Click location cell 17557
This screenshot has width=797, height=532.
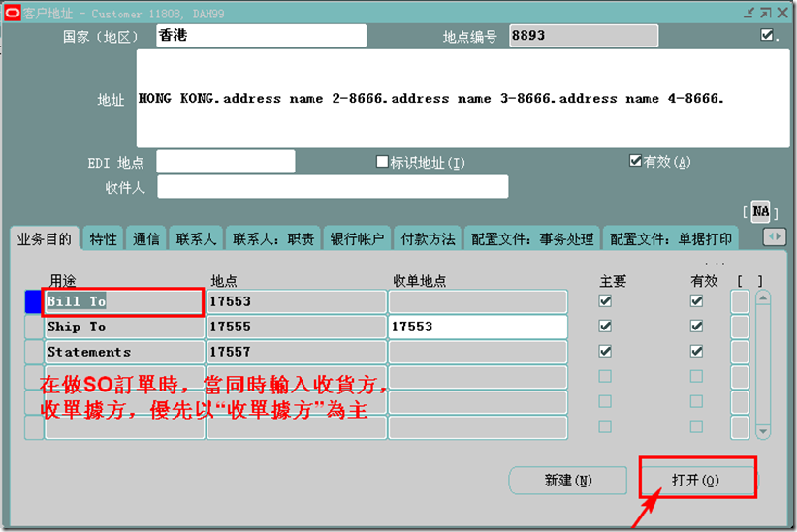[297, 352]
